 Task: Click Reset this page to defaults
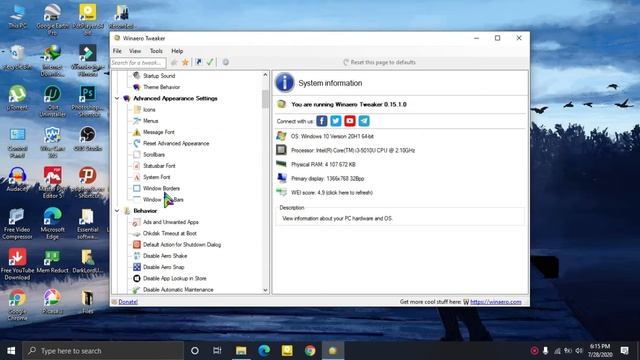(x=379, y=62)
